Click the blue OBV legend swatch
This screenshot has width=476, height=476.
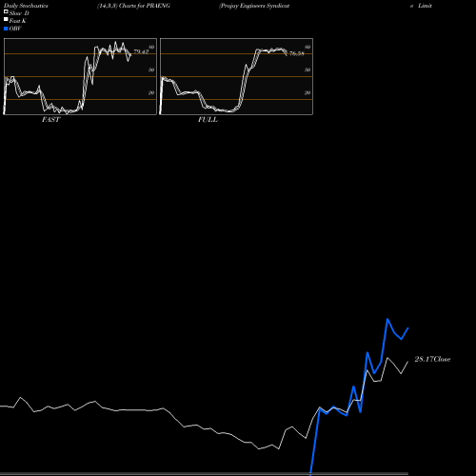coord(6,29)
